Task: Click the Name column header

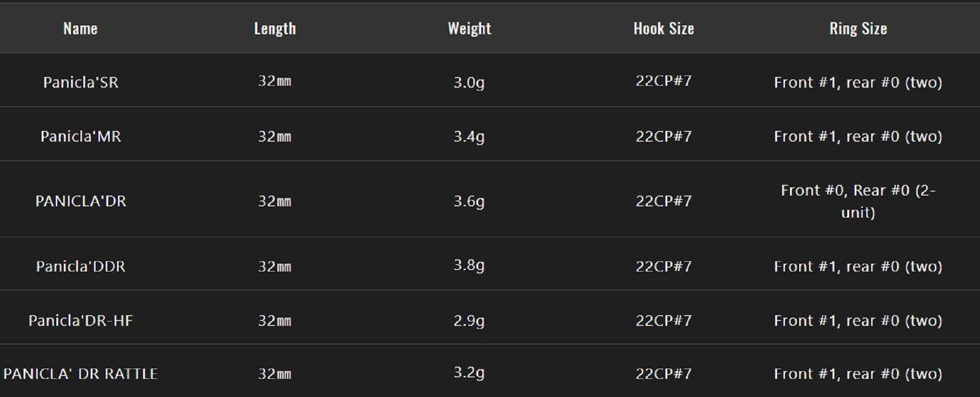Action: [80, 28]
